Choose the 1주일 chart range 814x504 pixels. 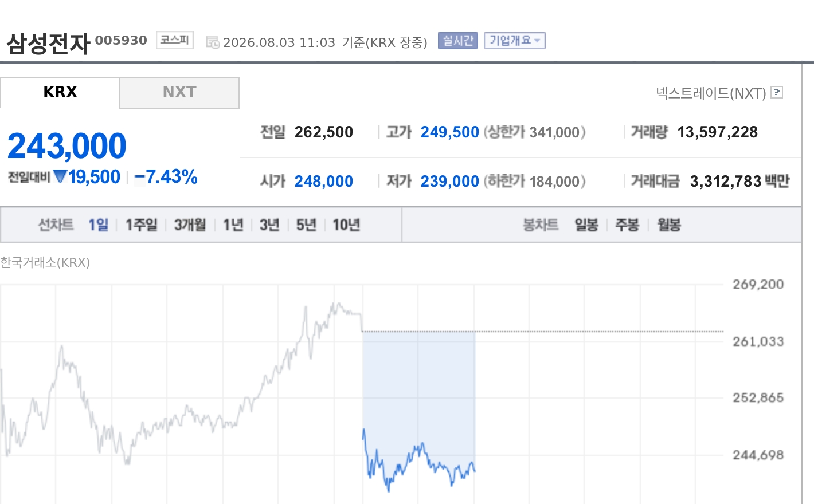[x=142, y=225]
